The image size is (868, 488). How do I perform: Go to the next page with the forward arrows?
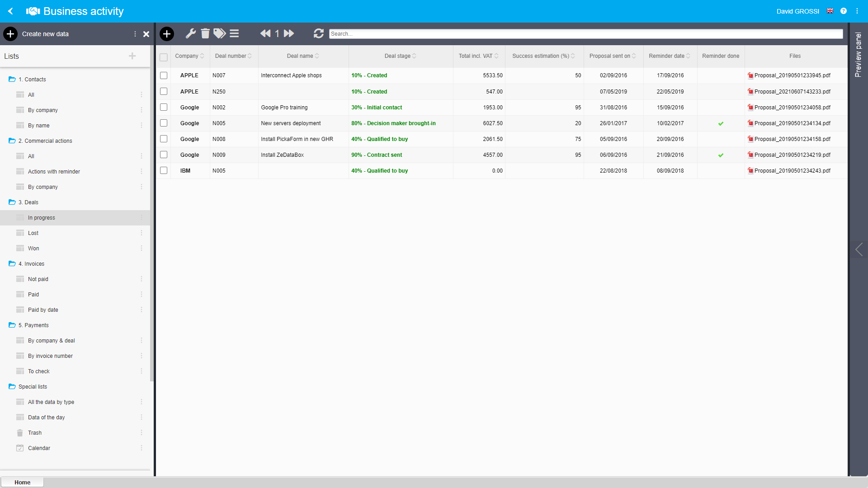pos(289,33)
